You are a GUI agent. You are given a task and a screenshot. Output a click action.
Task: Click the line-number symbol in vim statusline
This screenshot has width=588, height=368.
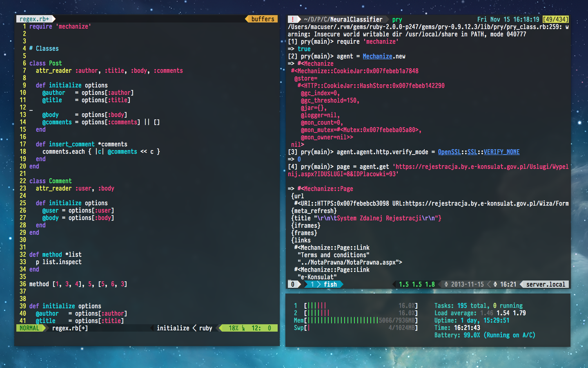click(243, 328)
